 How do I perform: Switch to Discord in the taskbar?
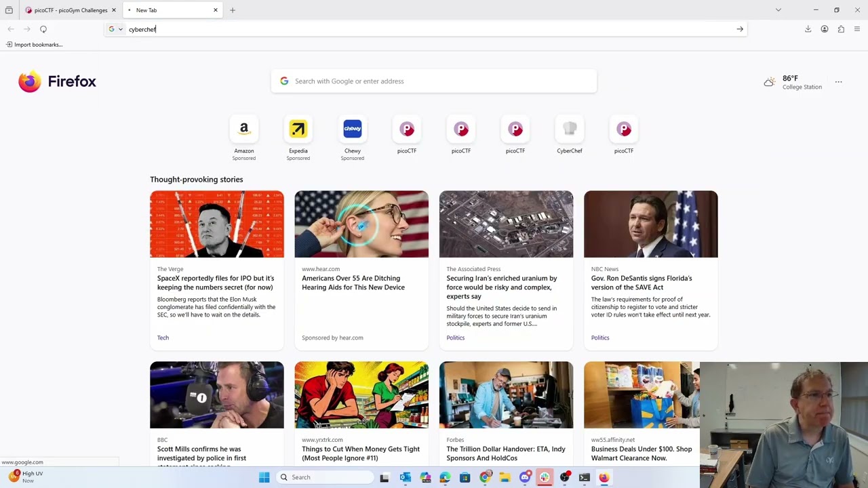(525, 477)
